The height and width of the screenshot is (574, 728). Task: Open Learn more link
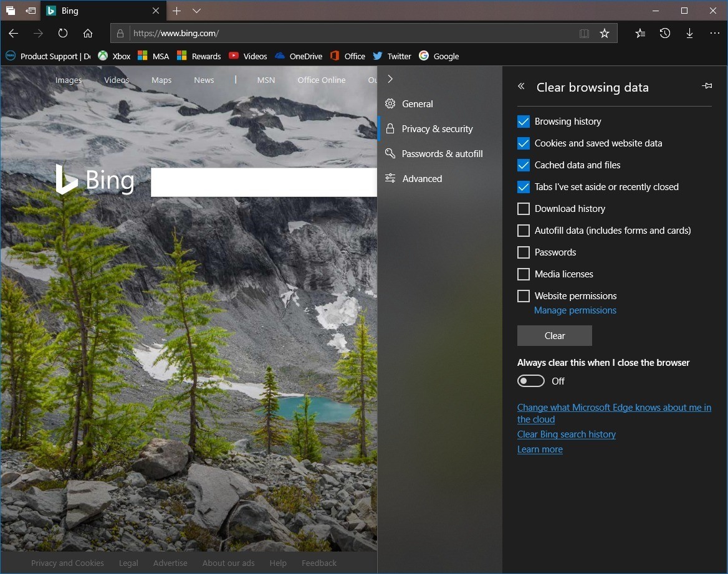pos(540,449)
